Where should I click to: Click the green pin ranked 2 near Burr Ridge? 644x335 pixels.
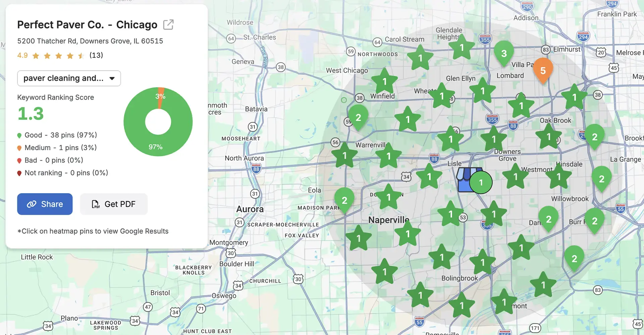[x=594, y=221]
